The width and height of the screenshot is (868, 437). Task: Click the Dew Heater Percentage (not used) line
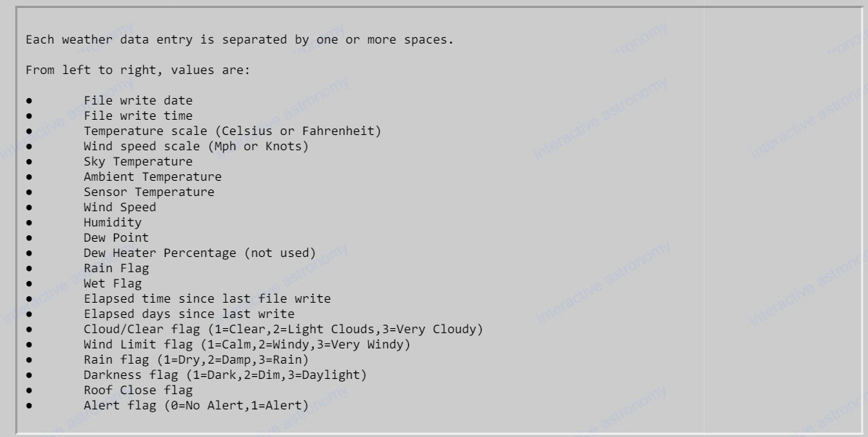click(x=200, y=253)
